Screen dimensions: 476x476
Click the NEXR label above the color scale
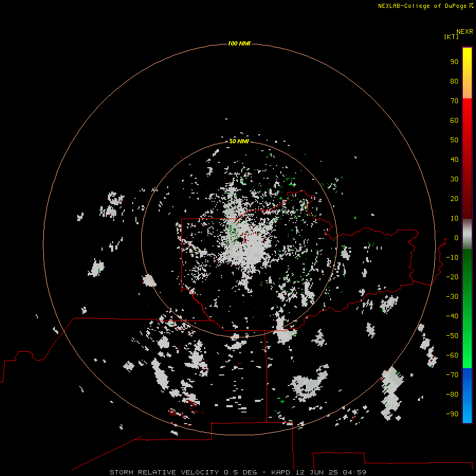[x=465, y=32]
